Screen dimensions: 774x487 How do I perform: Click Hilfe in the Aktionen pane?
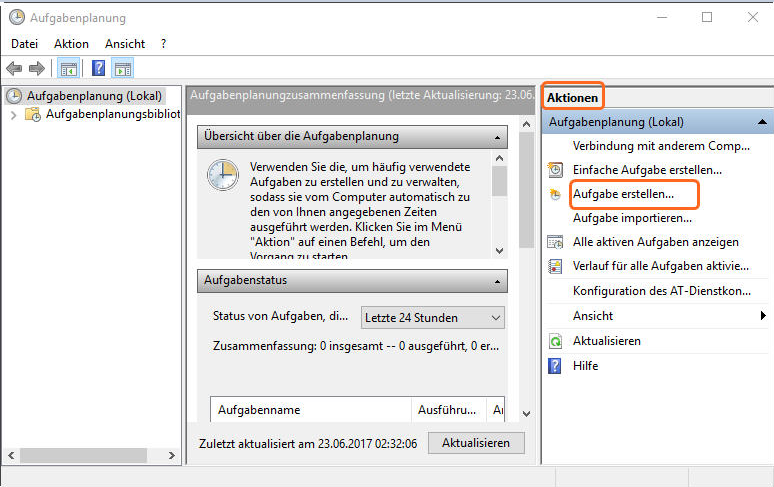coord(585,366)
